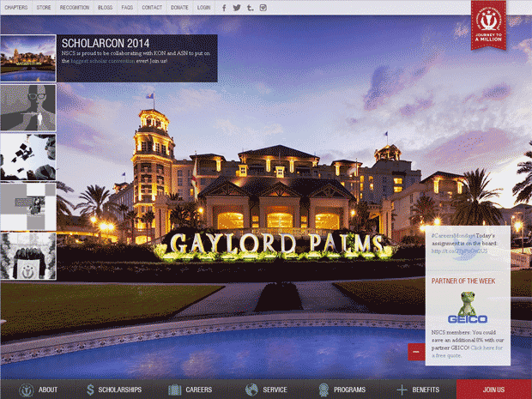Viewport: 532px width, 399px height.
Task: Click the About crest icon in footer
Action: point(27,390)
